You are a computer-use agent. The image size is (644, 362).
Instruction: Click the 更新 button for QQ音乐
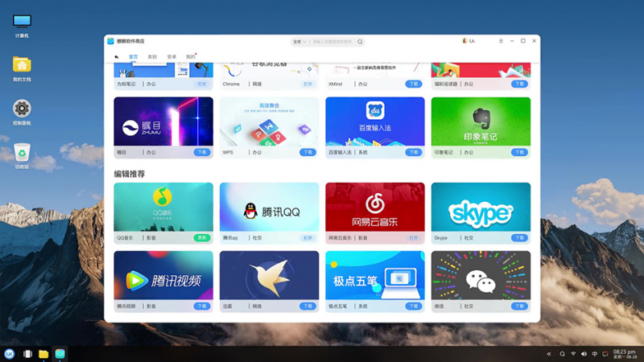coord(202,238)
